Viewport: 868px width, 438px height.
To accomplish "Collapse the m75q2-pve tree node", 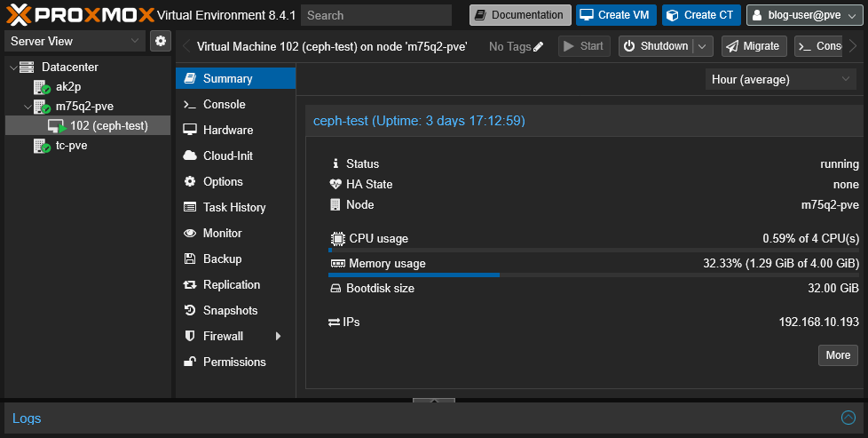I will (28, 107).
